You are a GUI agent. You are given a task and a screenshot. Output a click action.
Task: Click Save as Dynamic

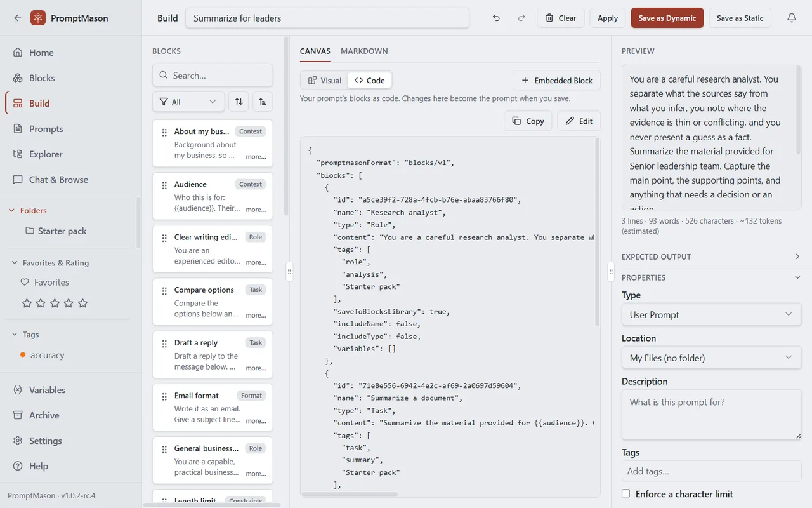tap(667, 18)
